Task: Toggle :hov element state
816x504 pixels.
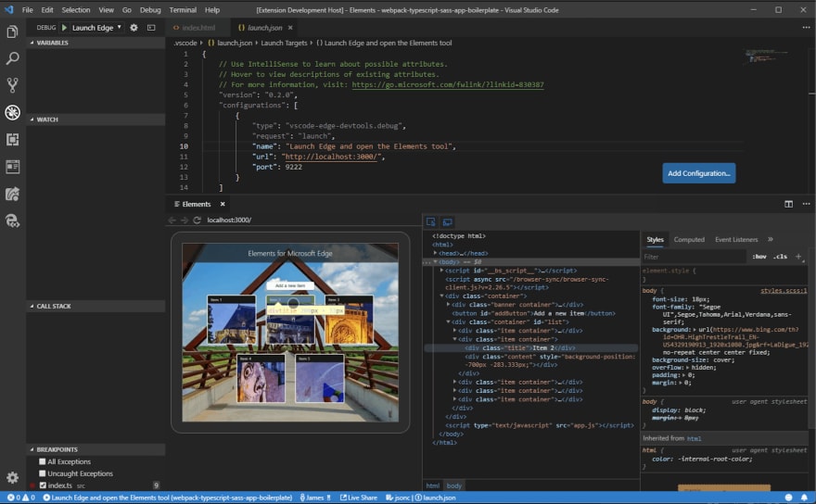Action: (x=759, y=257)
